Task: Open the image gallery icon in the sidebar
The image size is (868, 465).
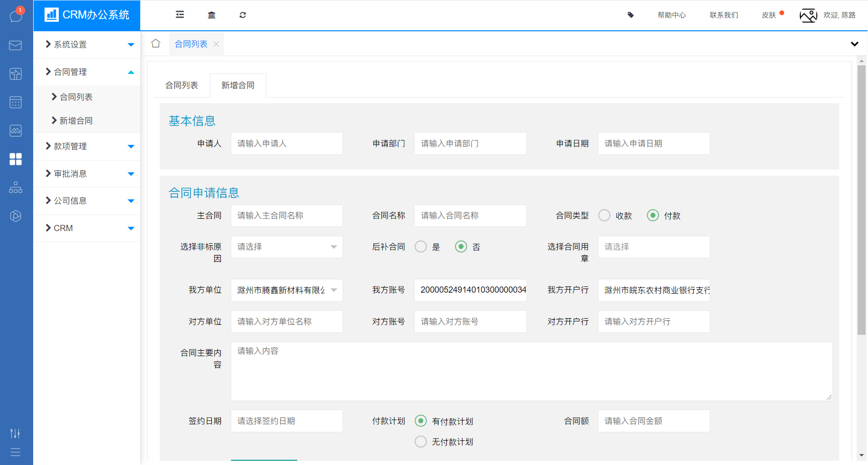Action: click(16, 131)
